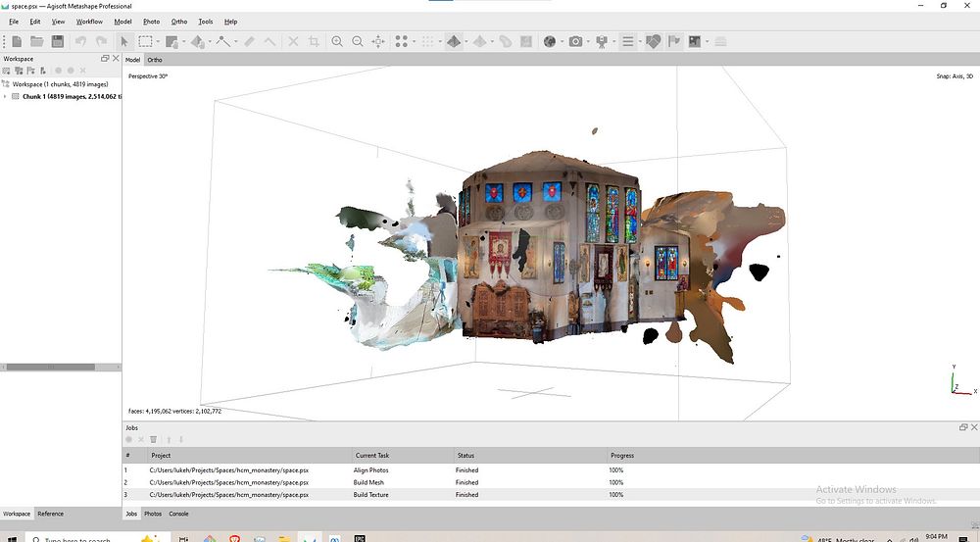Click the Zoom Out magnifier icon
The width and height of the screenshot is (980, 542).
pyautogui.click(x=358, y=41)
